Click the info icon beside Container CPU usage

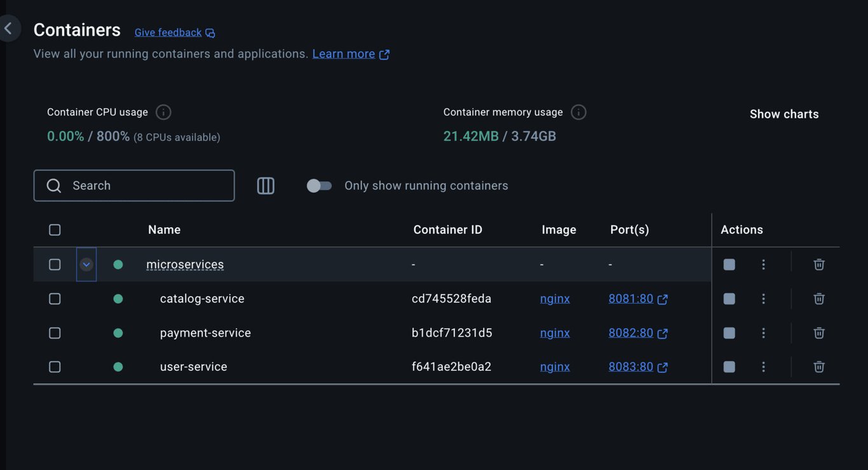tap(162, 111)
